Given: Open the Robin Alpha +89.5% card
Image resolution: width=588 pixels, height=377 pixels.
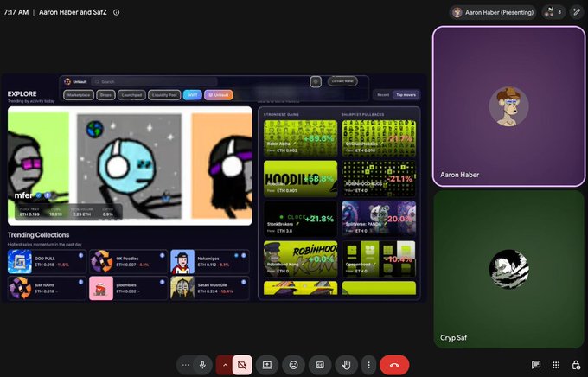Looking at the screenshot, I should pos(300,138).
